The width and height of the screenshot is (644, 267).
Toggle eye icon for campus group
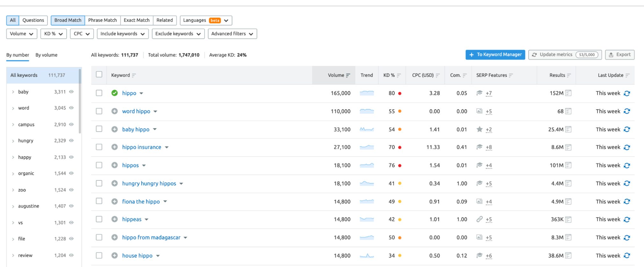(x=71, y=124)
